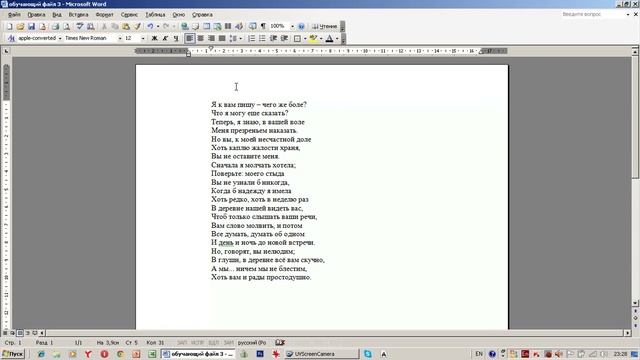Increase the paragraph indent
Image resolution: width=640 pixels, height=360 pixels.
point(284,38)
